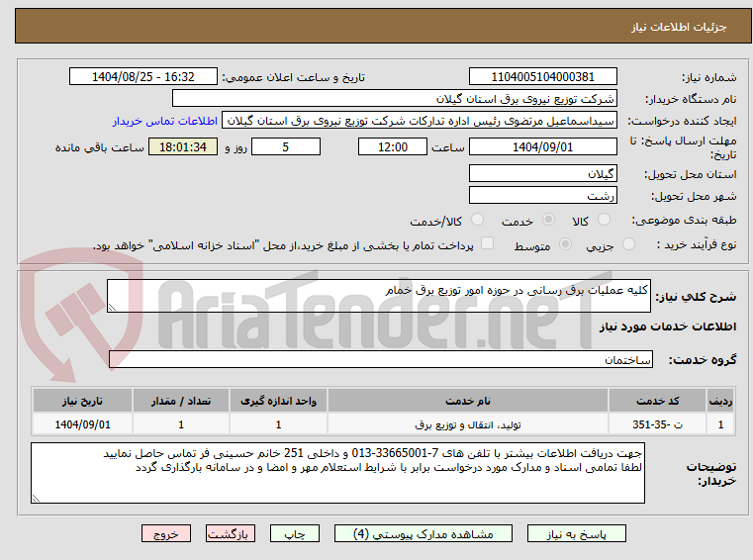
Task: Click the اطلاعات خدمات مورد نیاز heading
Action: pos(668,327)
